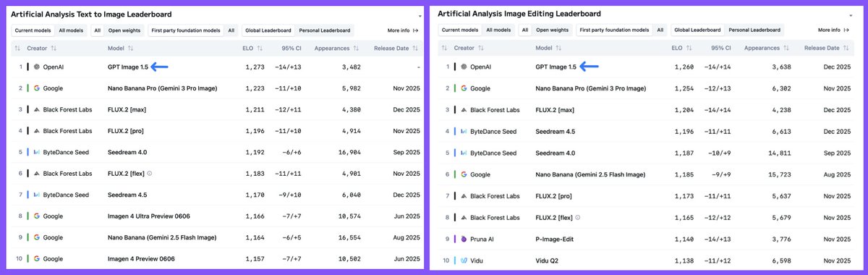Click Black Forest Labs logo next to FLUX.2 [max] in right table
868x275 pixels.
tap(463, 110)
